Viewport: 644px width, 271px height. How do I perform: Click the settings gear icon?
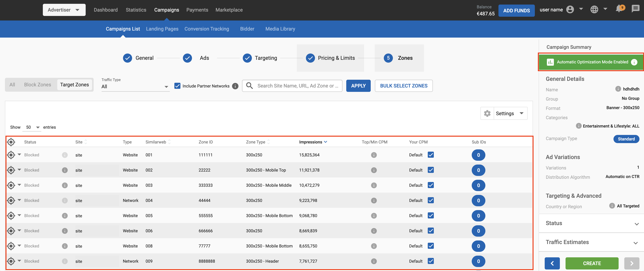point(487,114)
